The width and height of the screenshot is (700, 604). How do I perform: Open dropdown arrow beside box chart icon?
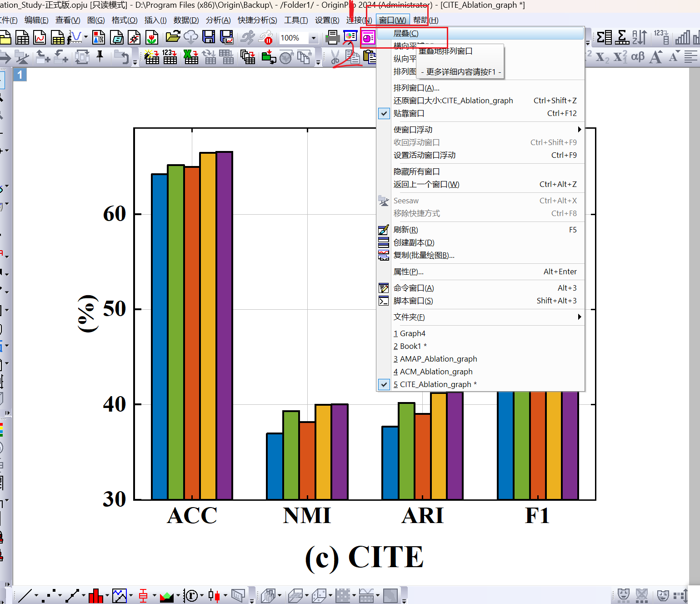coord(155,595)
